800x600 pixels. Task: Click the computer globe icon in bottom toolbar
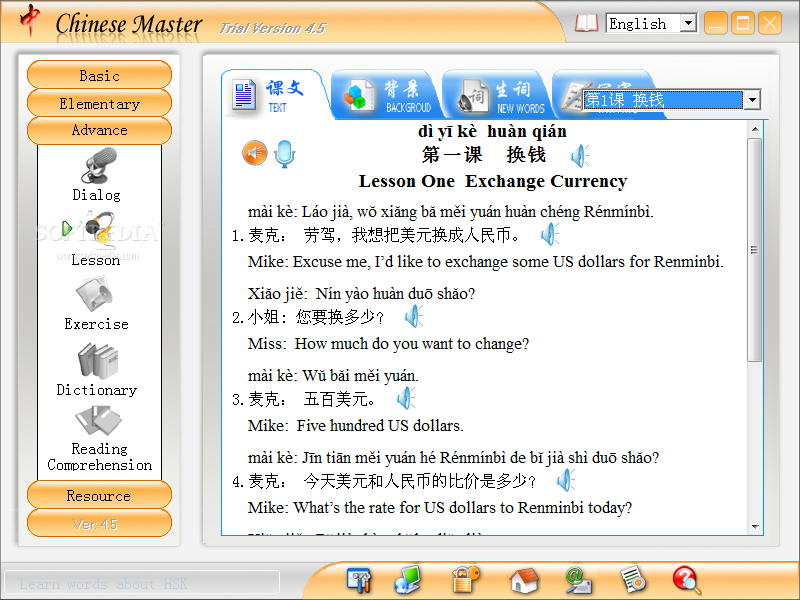(407, 580)
